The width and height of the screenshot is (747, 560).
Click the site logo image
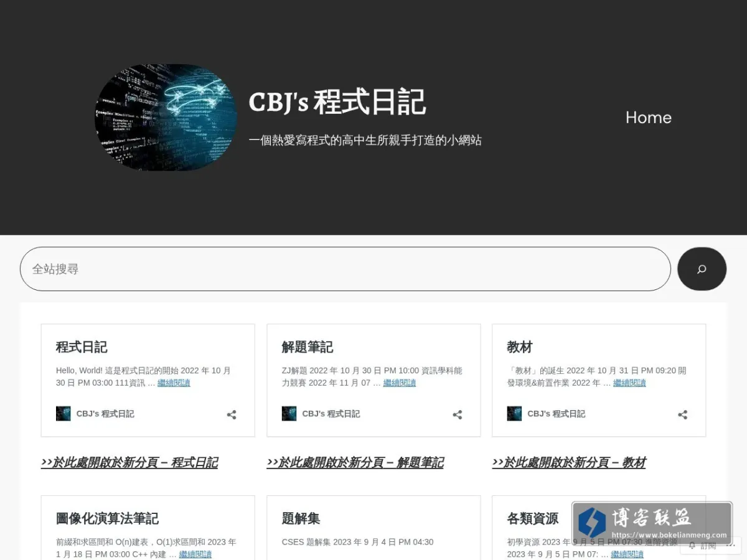click(166, 118)
